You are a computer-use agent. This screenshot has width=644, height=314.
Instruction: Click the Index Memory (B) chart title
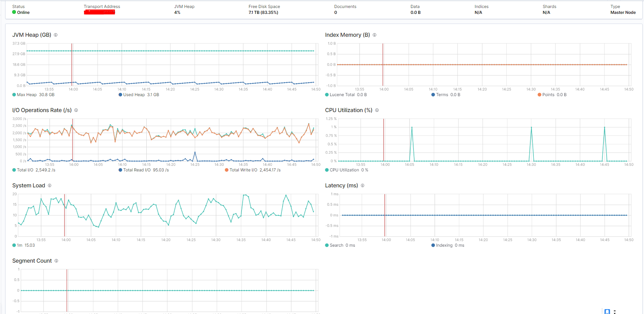tap(348, 35)
